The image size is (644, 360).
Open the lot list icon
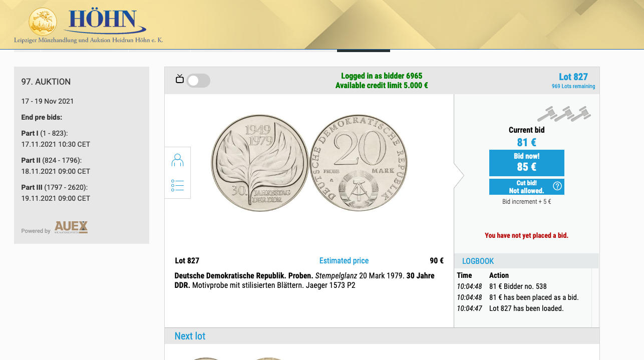pos(177,185)
